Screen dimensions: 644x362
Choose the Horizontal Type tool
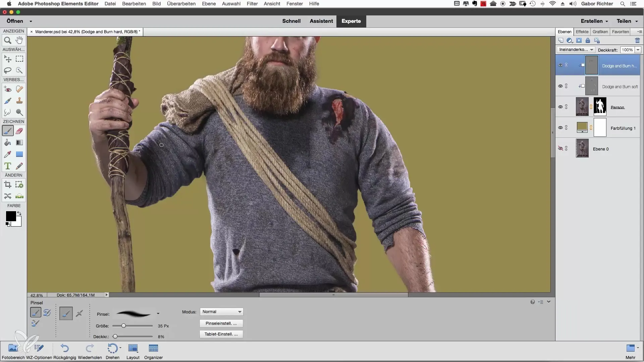tap(7, 166)
